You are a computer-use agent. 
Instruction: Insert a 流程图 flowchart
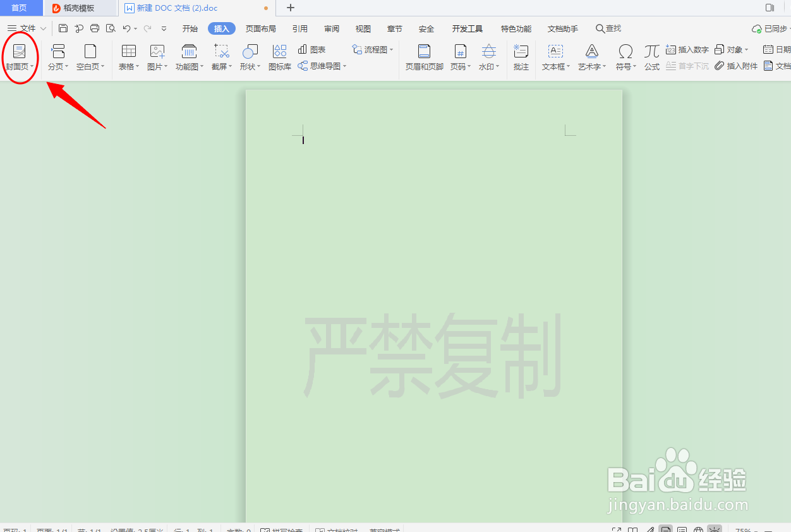[x=372, y=49]
